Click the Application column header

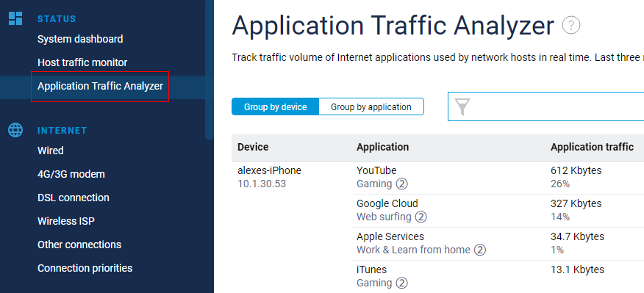[382, 147]
